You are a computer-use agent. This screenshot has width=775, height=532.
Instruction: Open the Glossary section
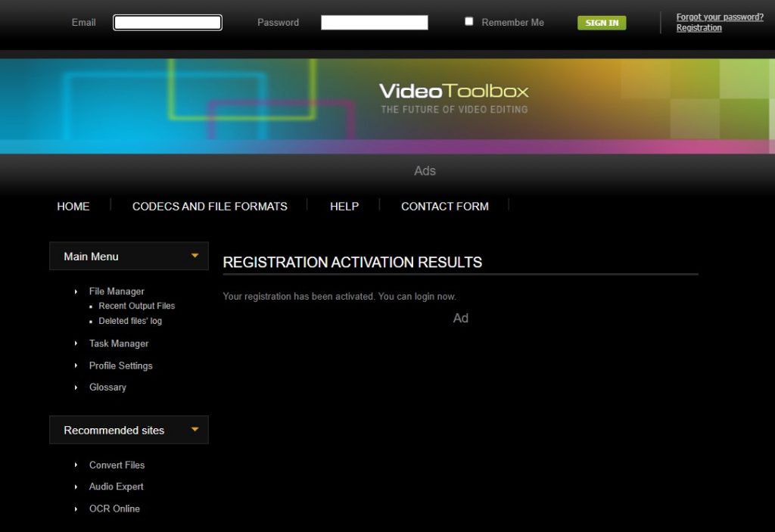[107, 387]
